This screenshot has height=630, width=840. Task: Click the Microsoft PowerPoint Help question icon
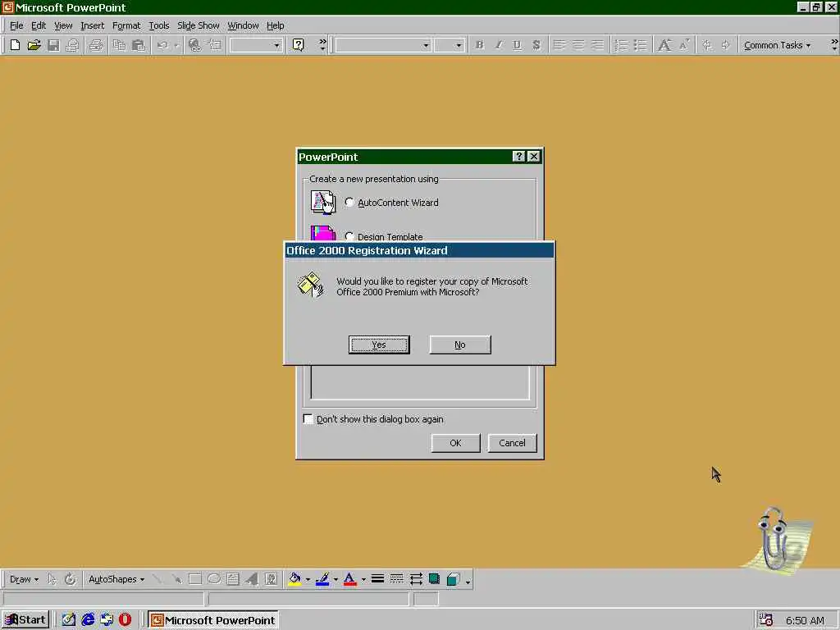(299, 45)
